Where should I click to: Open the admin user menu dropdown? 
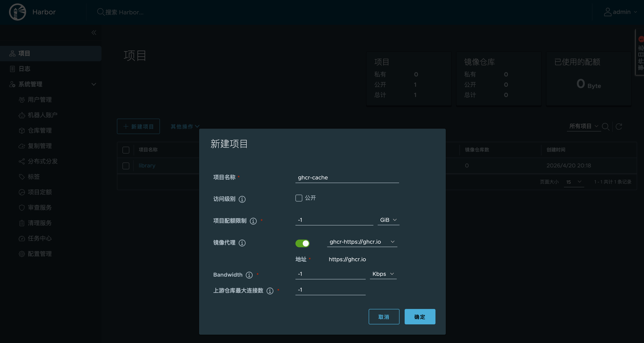(x=620, y=12)
